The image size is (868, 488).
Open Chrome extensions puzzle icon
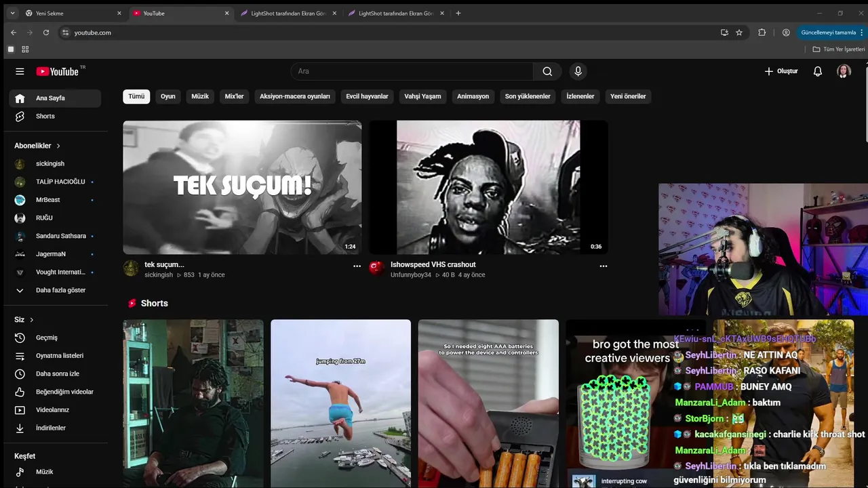[x=762, y=33]
